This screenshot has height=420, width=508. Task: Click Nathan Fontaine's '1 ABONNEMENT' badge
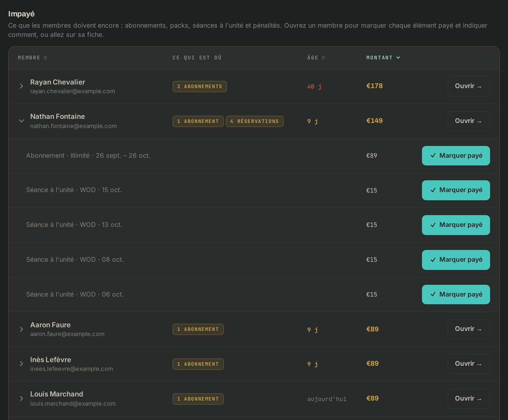(198, 121)
